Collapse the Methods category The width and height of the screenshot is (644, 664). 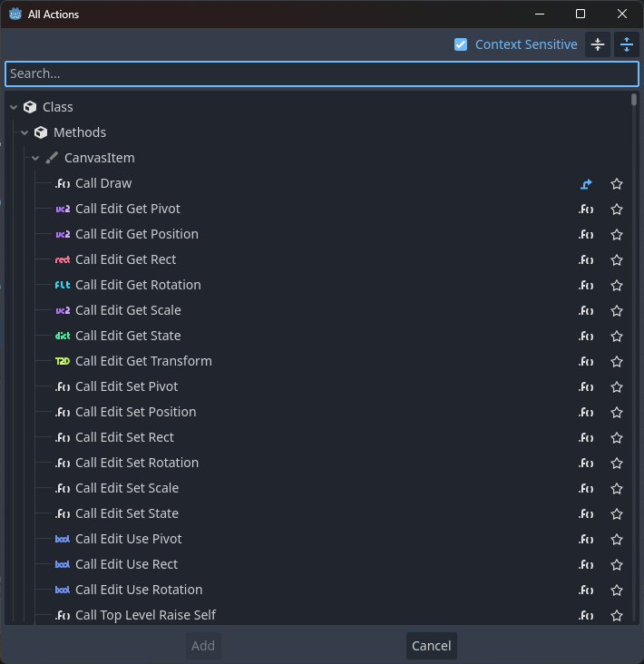click(x=24, y=132)
